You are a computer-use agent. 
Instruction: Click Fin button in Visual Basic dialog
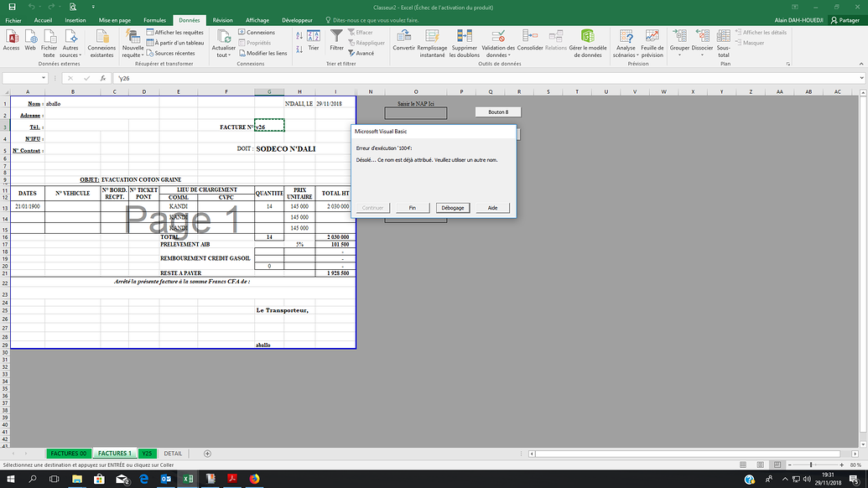(x=412, y=208)
